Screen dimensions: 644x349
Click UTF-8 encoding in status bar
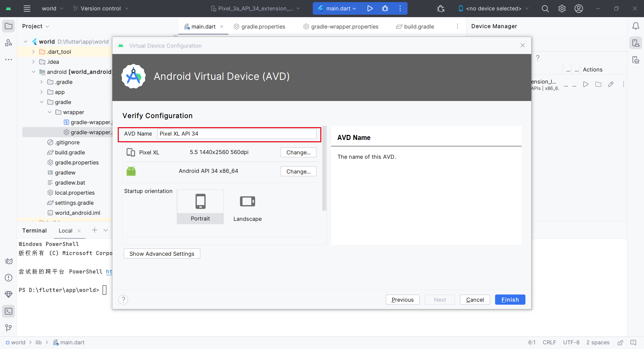click(x=571, y=342)
